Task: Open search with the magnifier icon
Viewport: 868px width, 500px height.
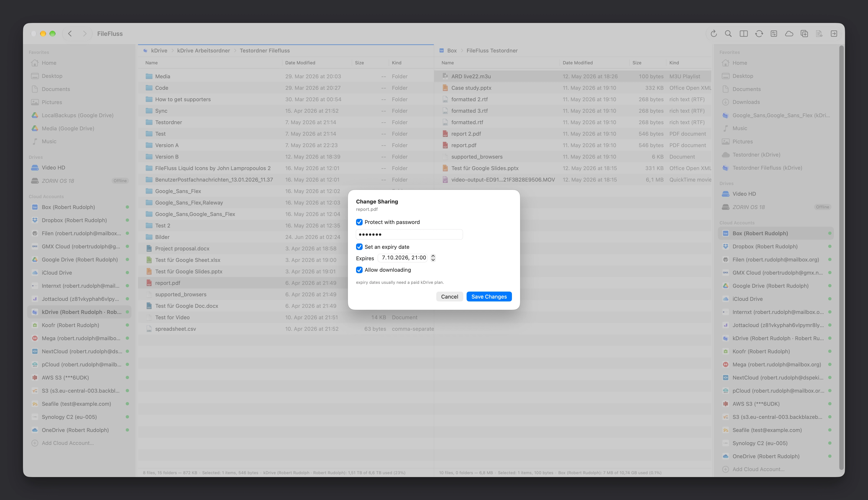Action: (728, 34)
